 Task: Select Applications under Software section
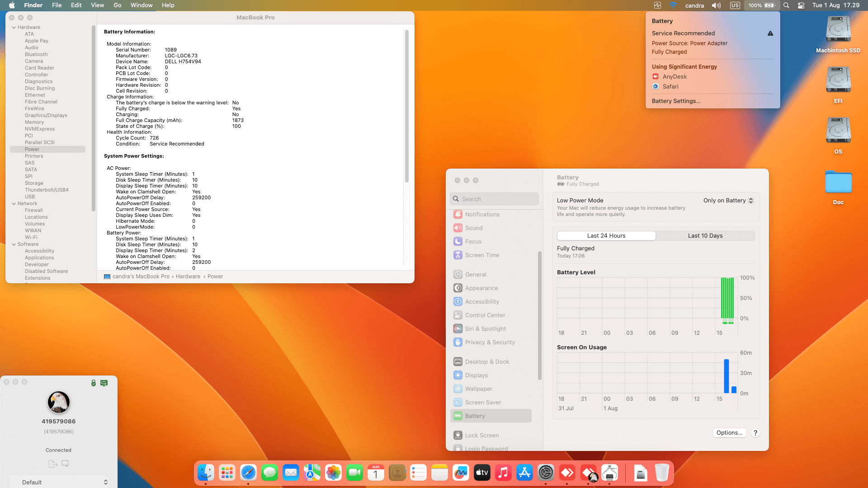pyautogui.click(x=39, y=258)
